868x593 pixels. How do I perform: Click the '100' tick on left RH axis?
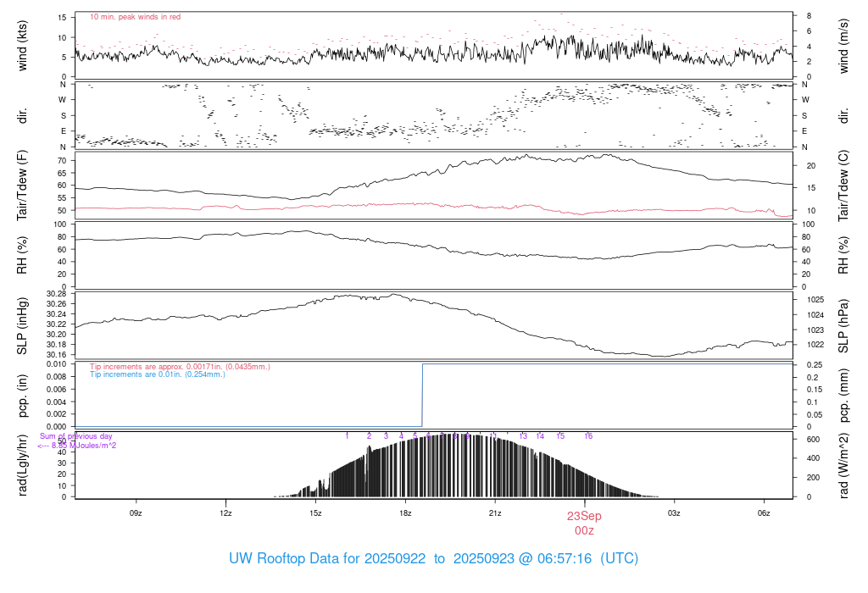(60, 224)
